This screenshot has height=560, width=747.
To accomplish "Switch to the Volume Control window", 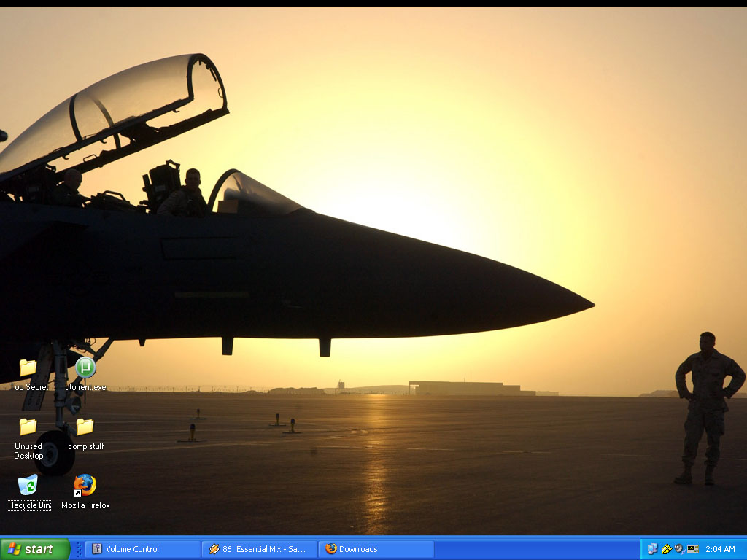I will [x=142, y=549].
